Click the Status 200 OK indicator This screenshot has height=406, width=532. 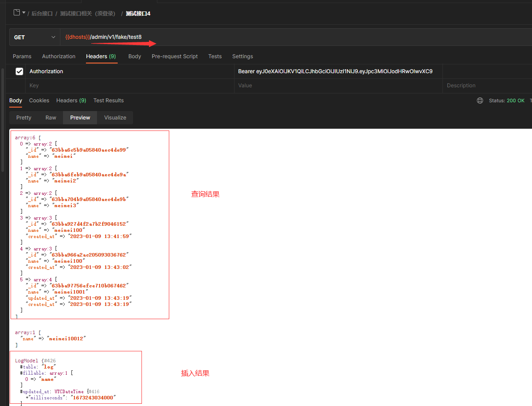[506, 101]
